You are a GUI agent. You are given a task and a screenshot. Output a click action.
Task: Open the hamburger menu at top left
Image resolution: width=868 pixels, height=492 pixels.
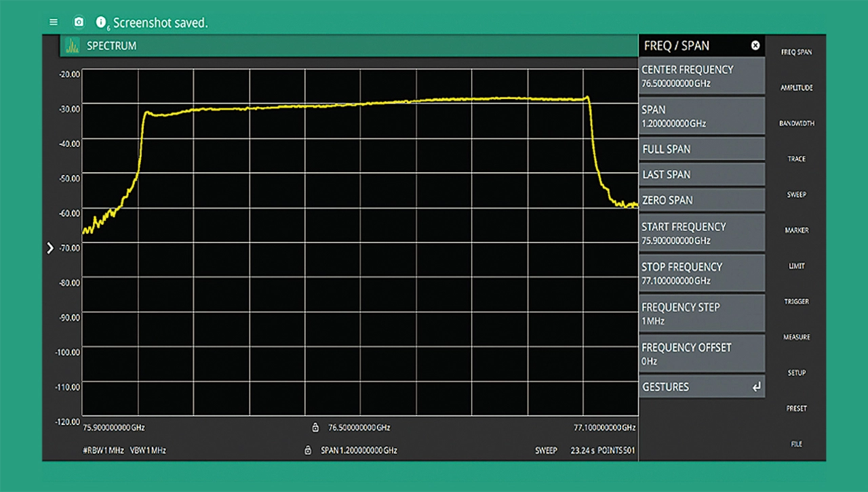[54, 22]
